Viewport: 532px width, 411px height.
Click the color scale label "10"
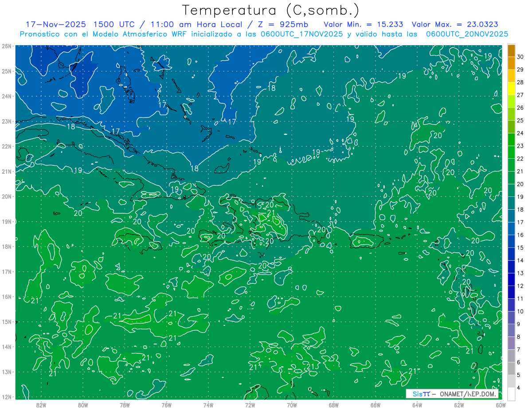[x=520, y=311]
